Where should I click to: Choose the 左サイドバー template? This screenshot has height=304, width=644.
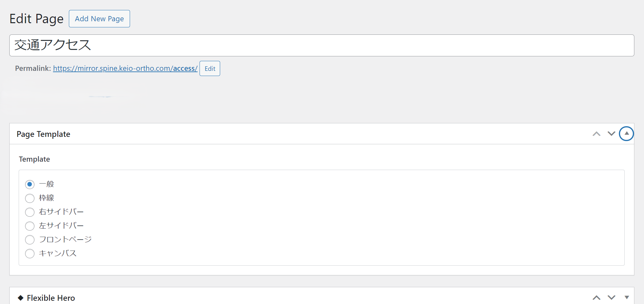click(x=30, y=226)
